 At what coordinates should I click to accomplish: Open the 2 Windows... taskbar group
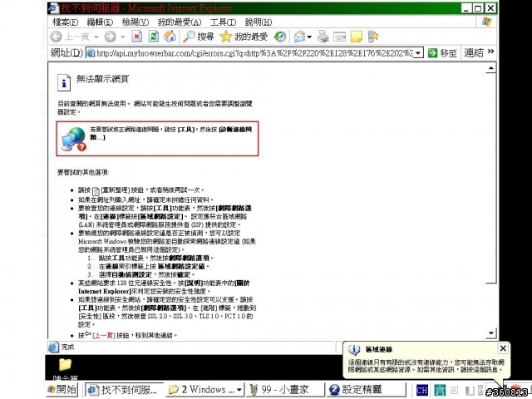tap(205, 390)
